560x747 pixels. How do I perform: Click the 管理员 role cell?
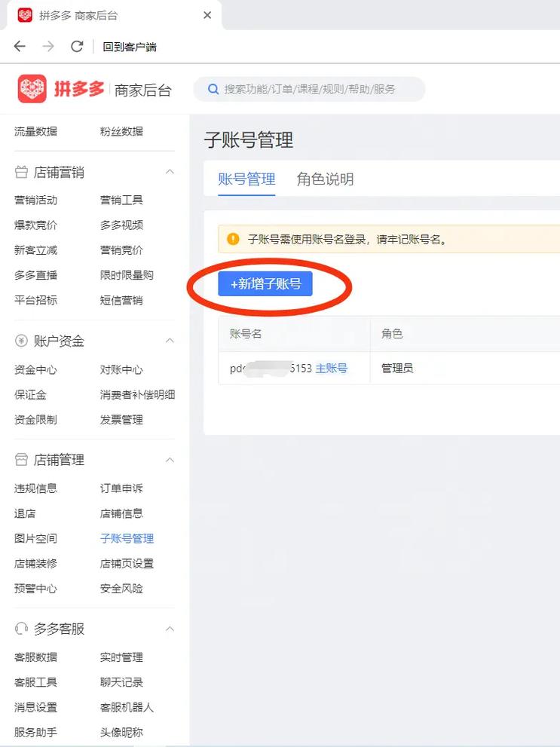397,369
